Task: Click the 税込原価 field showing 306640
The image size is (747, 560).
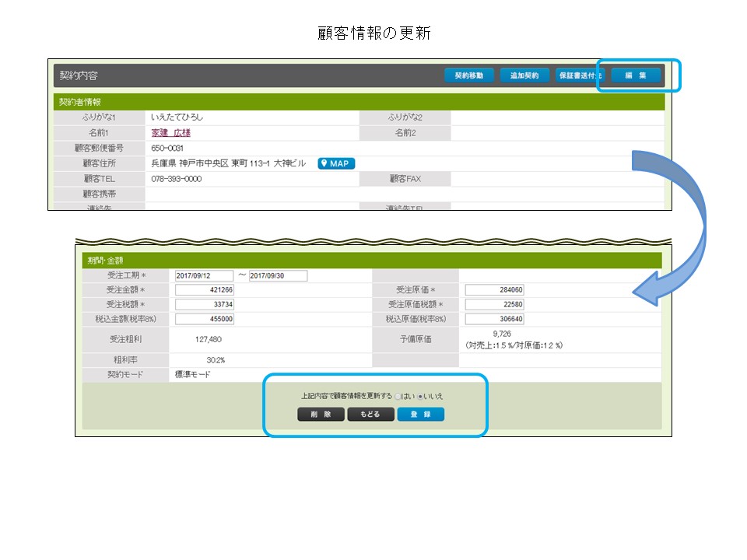Action: (x=495, y=319)
